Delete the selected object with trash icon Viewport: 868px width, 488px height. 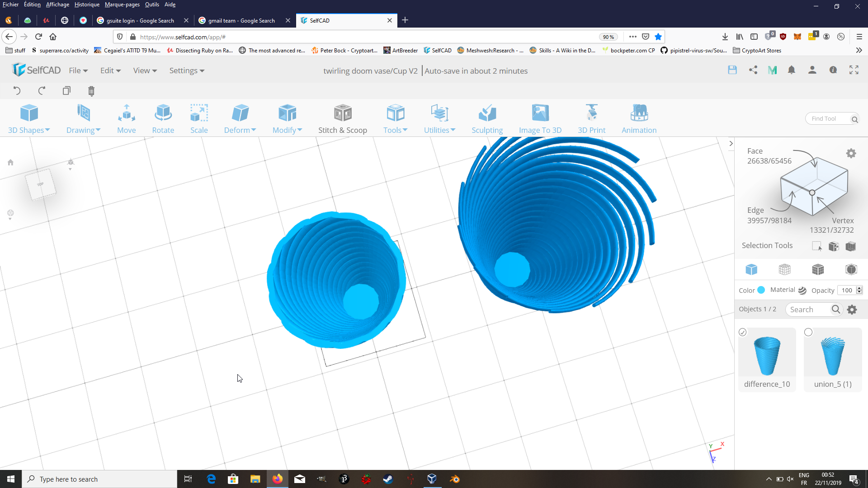(91, 91)
